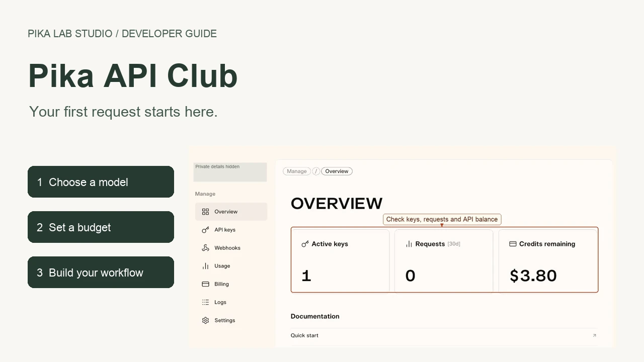Click the 30d label next to Requests
Image resolution: width=644 pixels, height=362 pixels.
[454, 244]
